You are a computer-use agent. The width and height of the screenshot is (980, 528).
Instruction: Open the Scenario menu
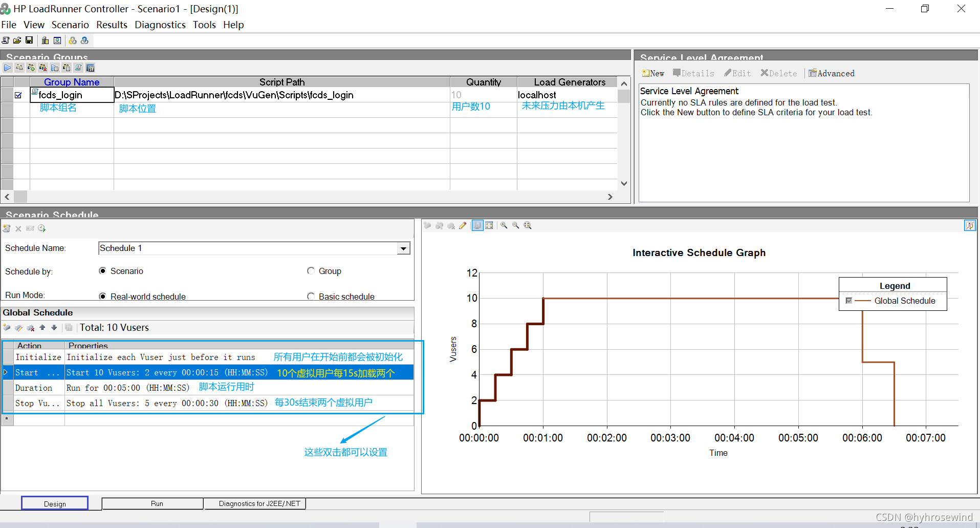70,25
